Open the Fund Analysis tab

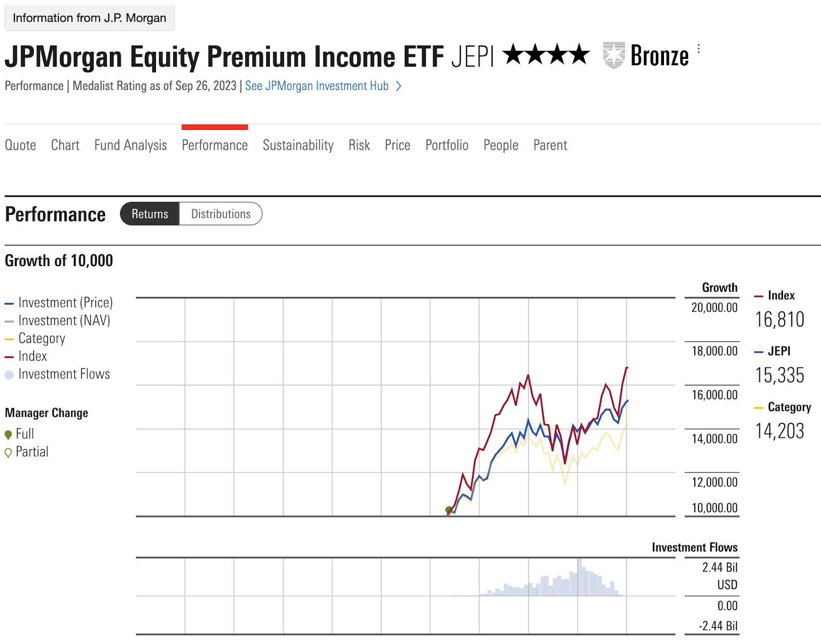(x=130, y=145)
